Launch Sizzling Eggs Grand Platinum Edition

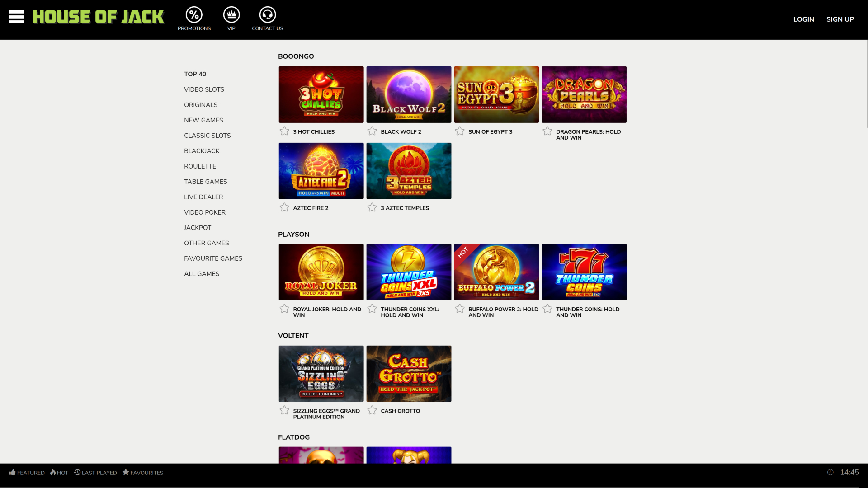(321, 373)
